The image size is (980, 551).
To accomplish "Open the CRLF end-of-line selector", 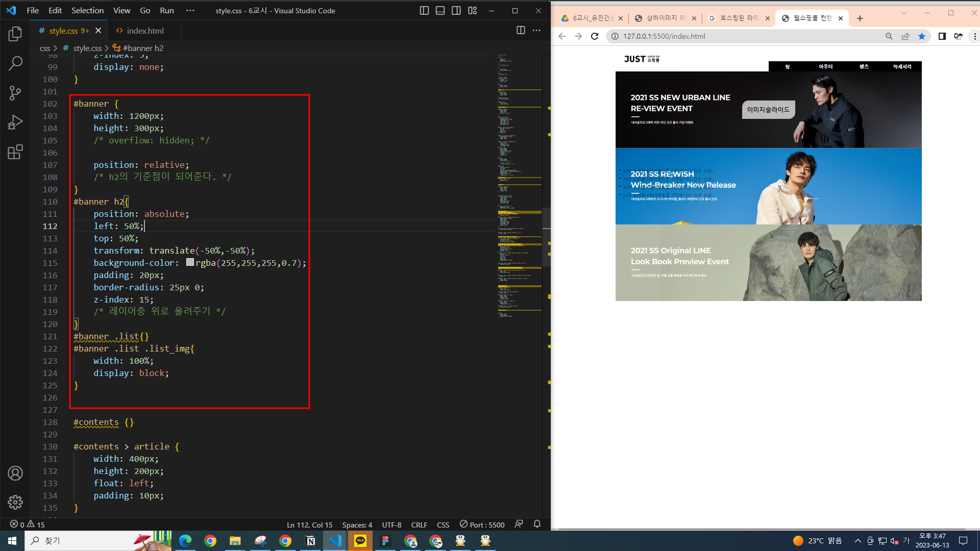I will coord(419,524).
